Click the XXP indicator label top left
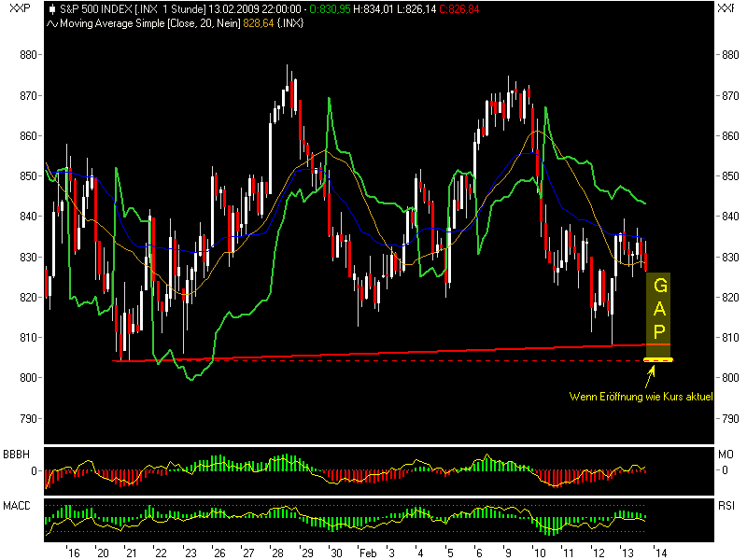The height and width of the screenshot is (560, 747). point(14,10)
